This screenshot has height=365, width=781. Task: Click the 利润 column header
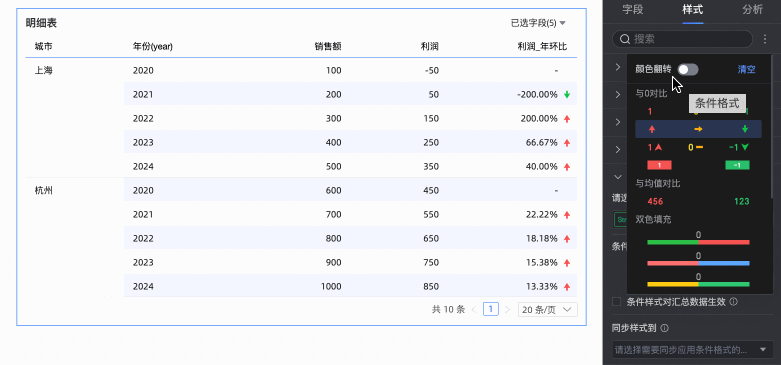point(429,46)
